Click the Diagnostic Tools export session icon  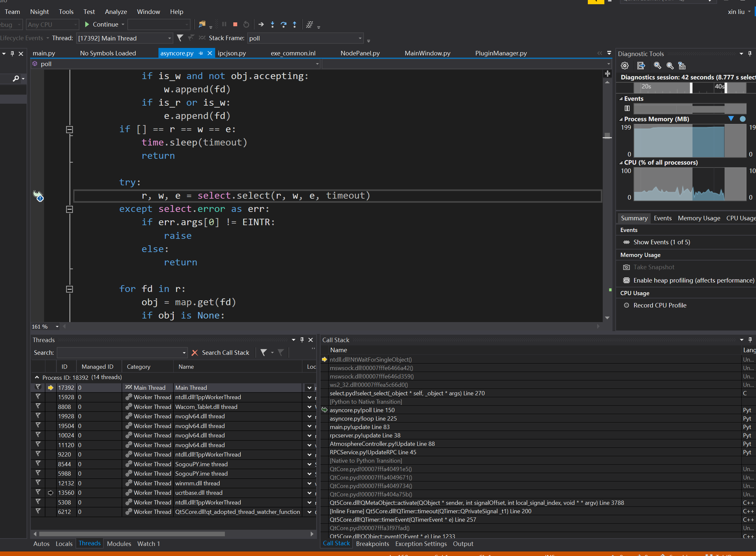coord(641,66)
